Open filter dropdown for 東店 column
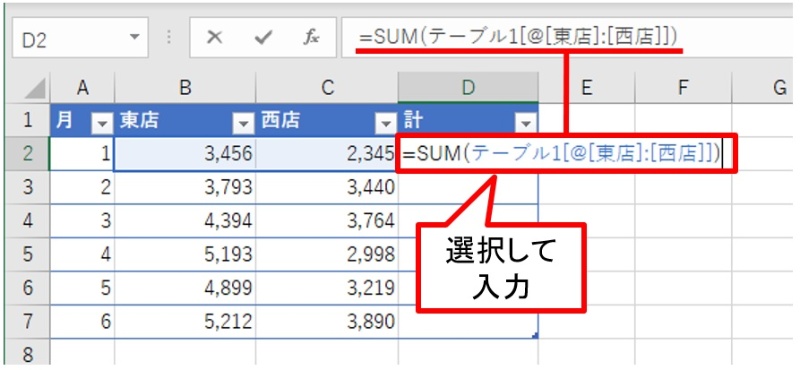This screenshot has height=370, width=800. tap(244, 123)
